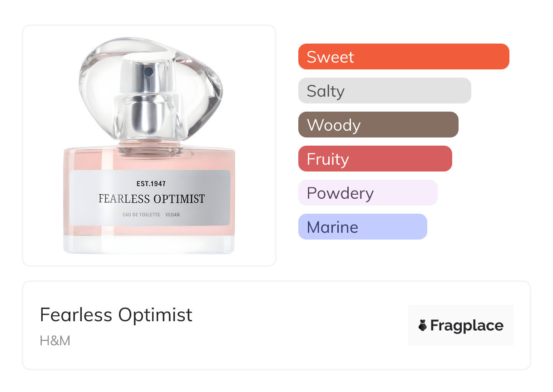This screenshot has height=392, width=553.
Task: Select the gray Salty accord bar
Action: click(x=384, y=91)
